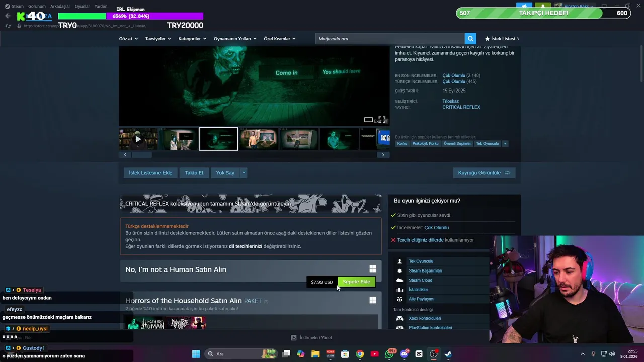The height and width of the screenshot is (362, 644).
Task: Open the Görünüm menu
Action: 37,7
